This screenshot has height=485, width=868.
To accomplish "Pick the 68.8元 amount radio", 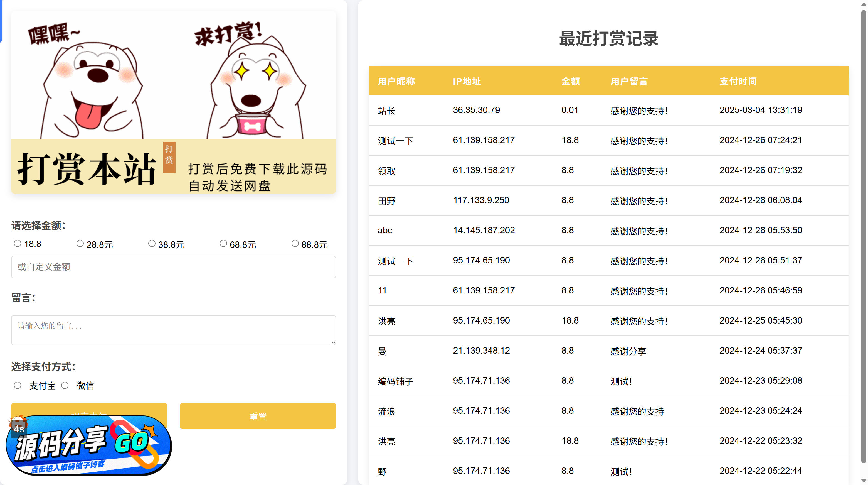I will [223, 244].
